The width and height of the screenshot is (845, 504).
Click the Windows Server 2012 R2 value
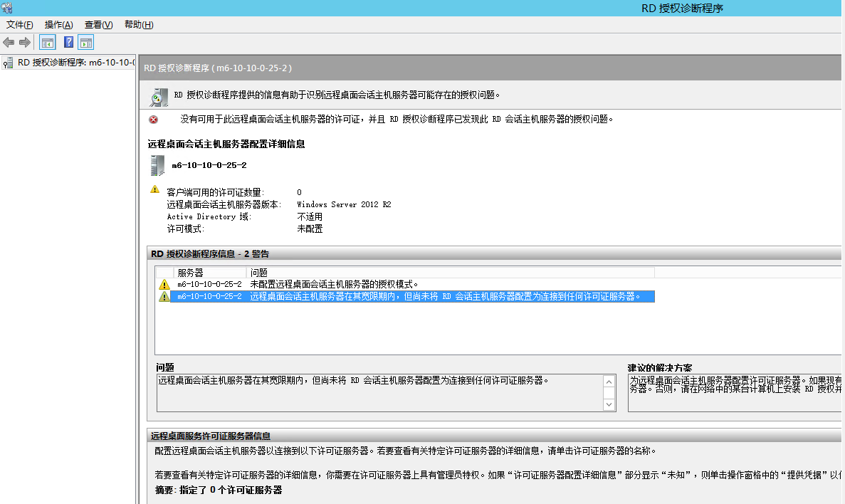344,205
